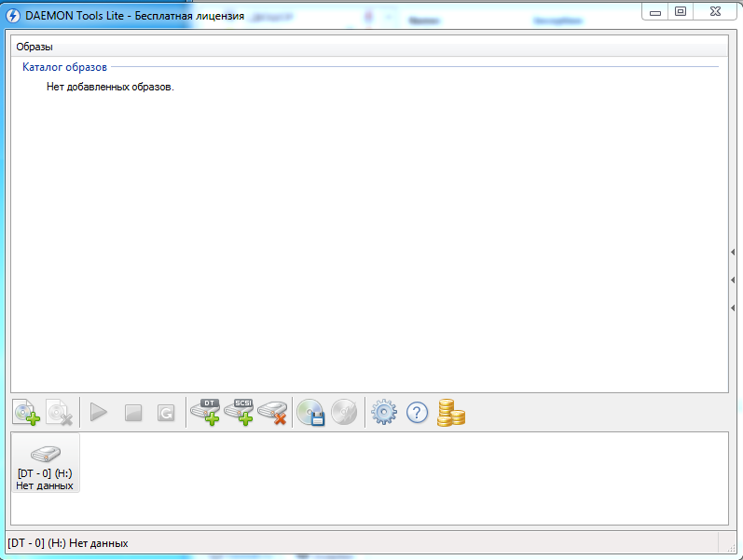Add a DT virtual drive
Screen dimensions: 743x560
[x=205, y=412]
